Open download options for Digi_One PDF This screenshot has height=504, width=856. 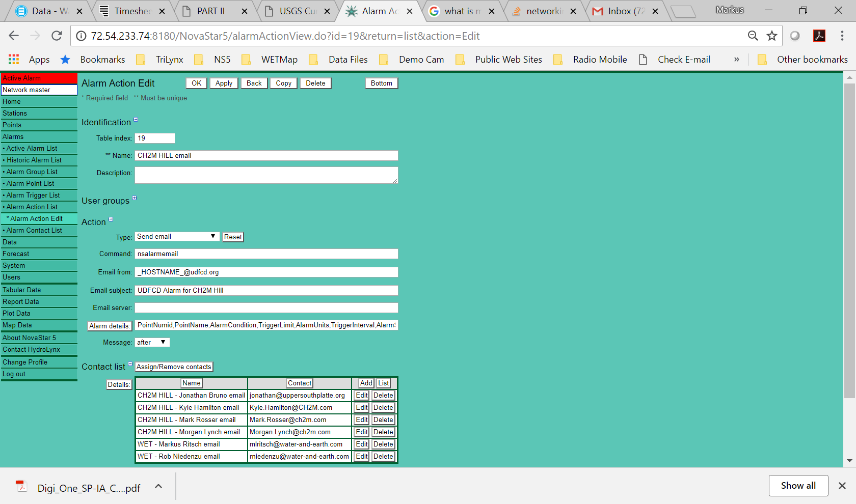coord(158,487)
